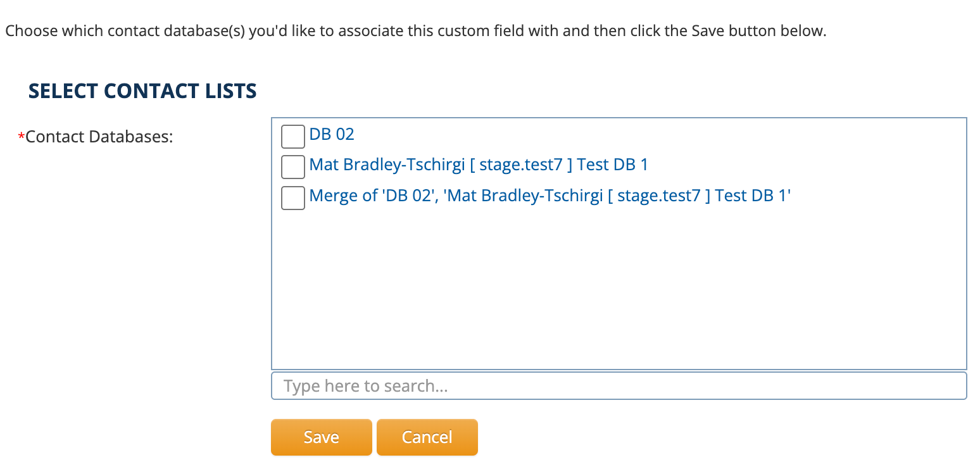The image size is (980, 467).
Task: Click the Cancel button
Action: point(427,437)
